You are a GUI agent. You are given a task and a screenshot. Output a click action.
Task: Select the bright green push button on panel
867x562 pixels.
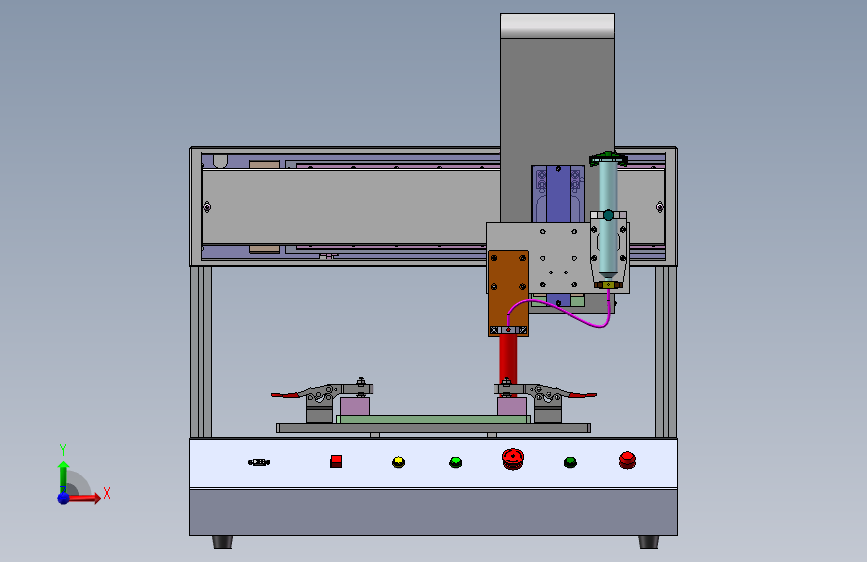coord(456,462)
